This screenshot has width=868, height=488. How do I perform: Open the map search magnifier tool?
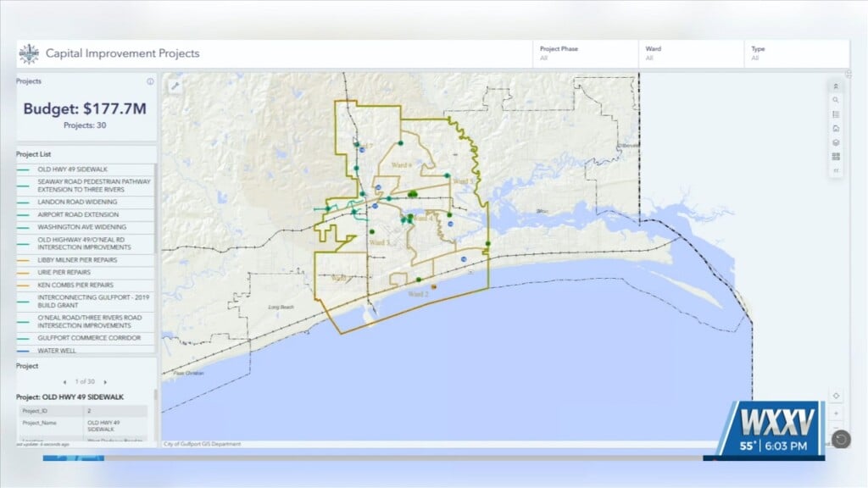click(x=836, y=99)
